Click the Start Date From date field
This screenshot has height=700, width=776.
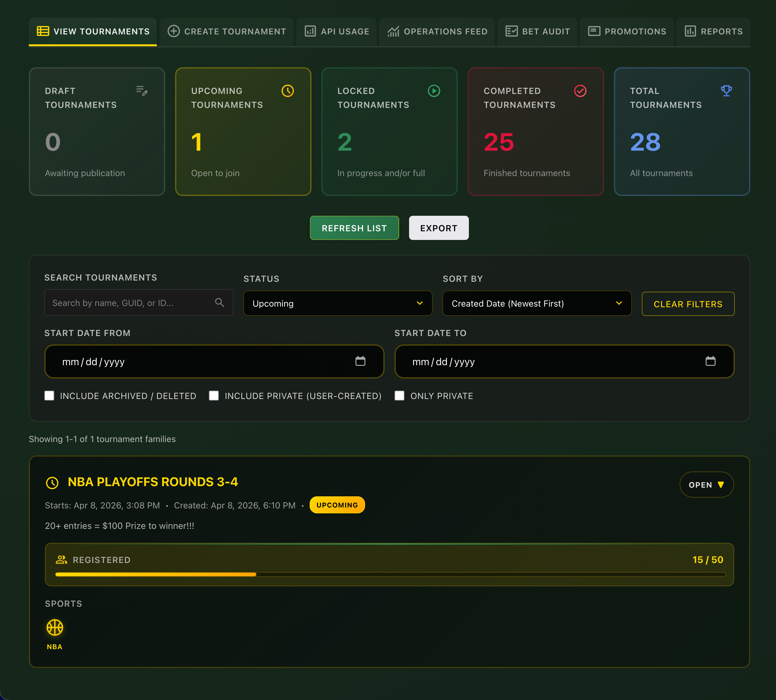coord(214,361)
